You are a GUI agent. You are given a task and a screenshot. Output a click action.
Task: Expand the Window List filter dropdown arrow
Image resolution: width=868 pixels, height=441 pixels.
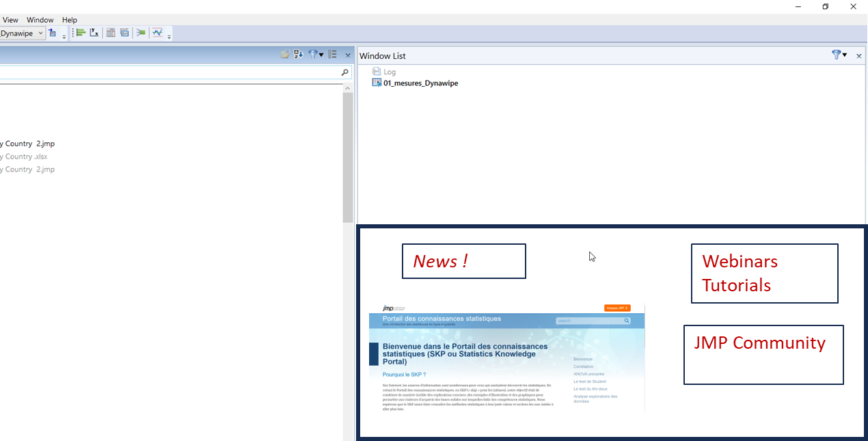click(x=845, y=55)
